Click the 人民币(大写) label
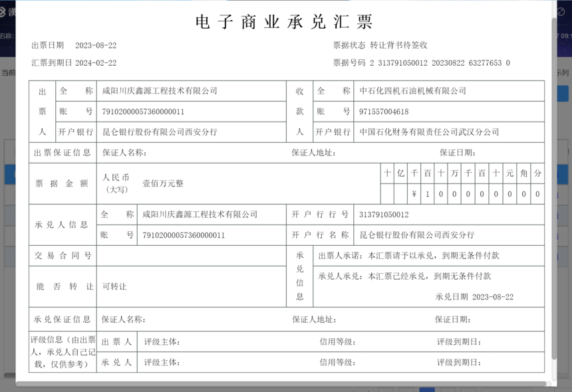Screen dimensions: 572x392 116,183
